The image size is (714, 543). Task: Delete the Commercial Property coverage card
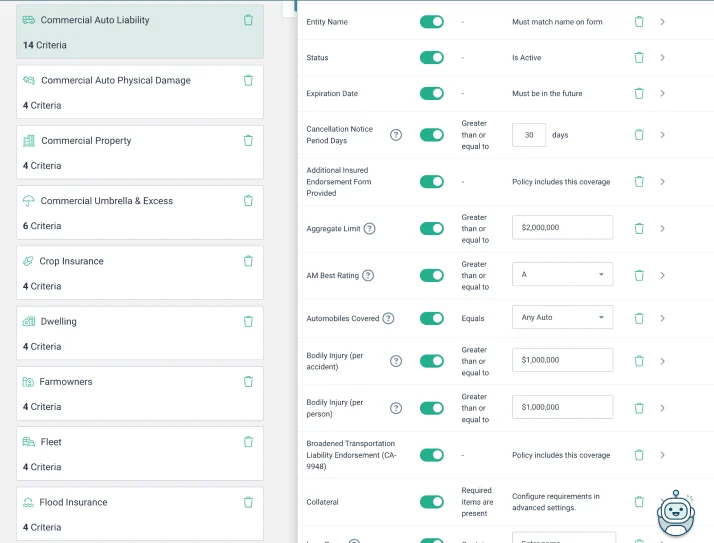(248, 140)
